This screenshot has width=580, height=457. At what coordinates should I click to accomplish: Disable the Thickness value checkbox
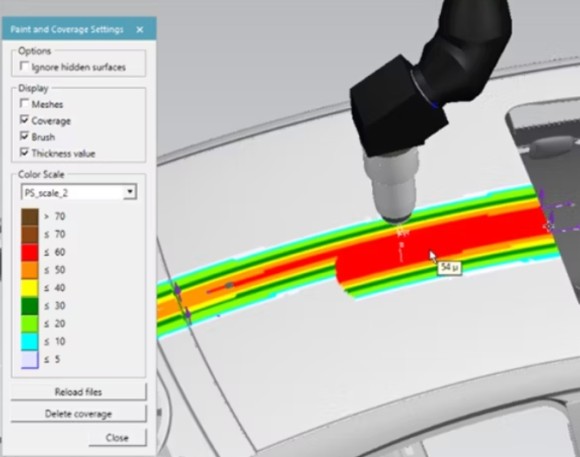(24, 152)
